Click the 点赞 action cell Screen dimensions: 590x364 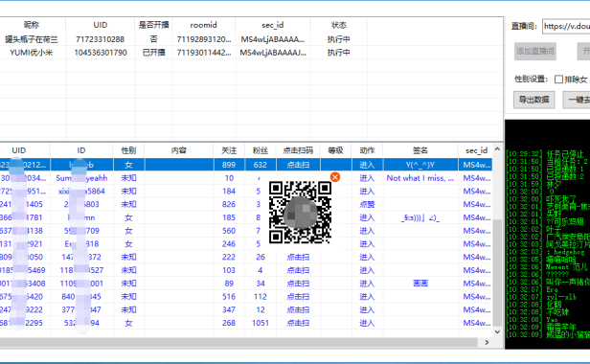367,204
